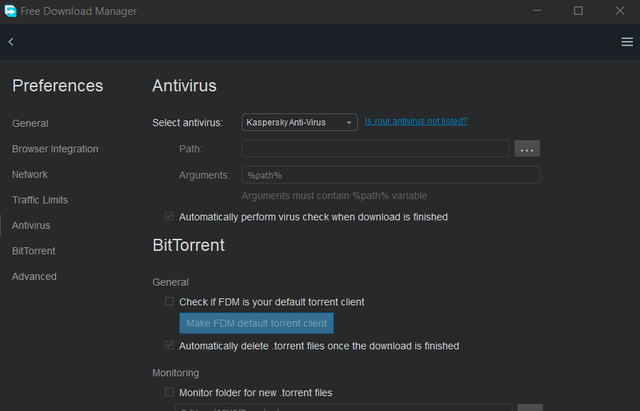Screen dimensions: 640x411
Task: Open Traffic Limits settings
Action: pos(40,200)
